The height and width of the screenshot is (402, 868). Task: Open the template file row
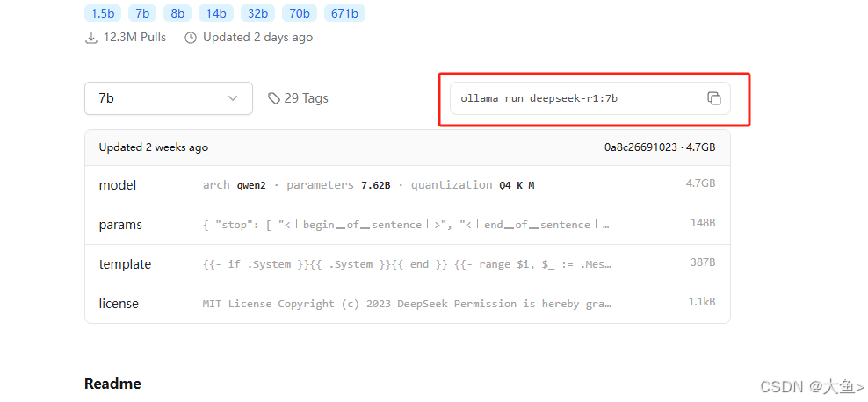408,264
